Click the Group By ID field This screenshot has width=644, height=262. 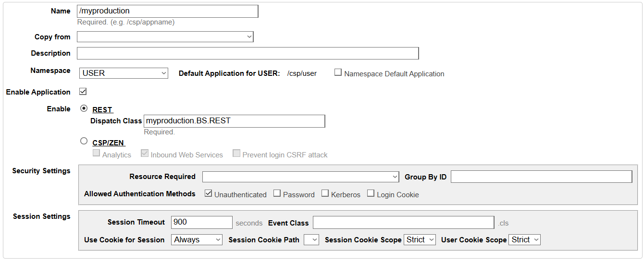541,177
